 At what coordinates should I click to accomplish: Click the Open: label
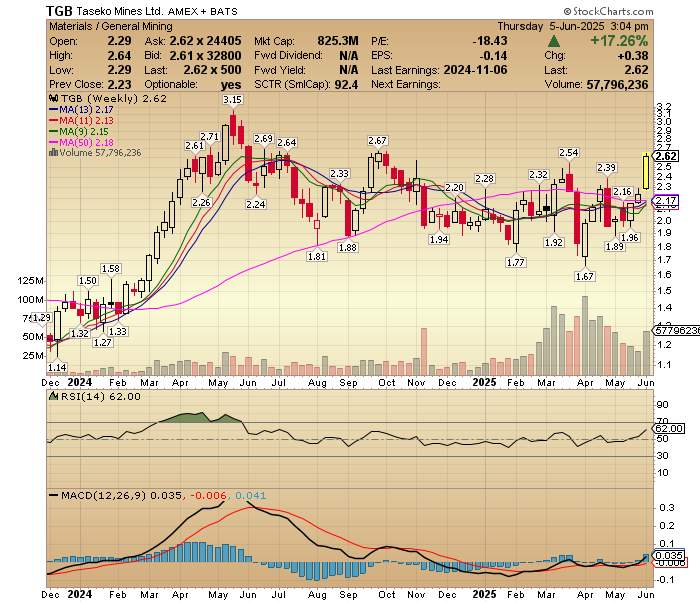(x=63, y=41)
